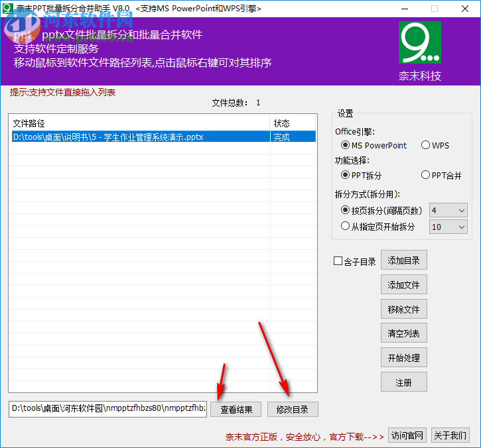The height and width of the screenshot is (448, 481).
Task: Click the 完成 status cell
Action: click(x=293, y=137)
